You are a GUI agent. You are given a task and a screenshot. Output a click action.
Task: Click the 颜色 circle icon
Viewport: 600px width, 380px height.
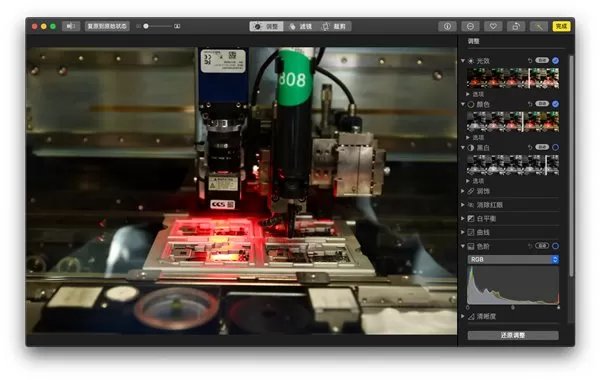tap(471, 104)
